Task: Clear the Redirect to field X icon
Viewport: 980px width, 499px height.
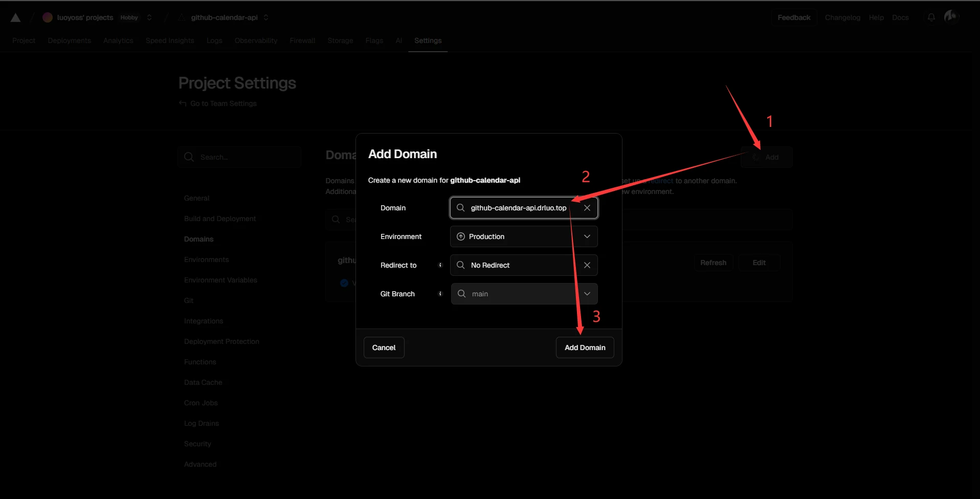Action: [587, 265]
